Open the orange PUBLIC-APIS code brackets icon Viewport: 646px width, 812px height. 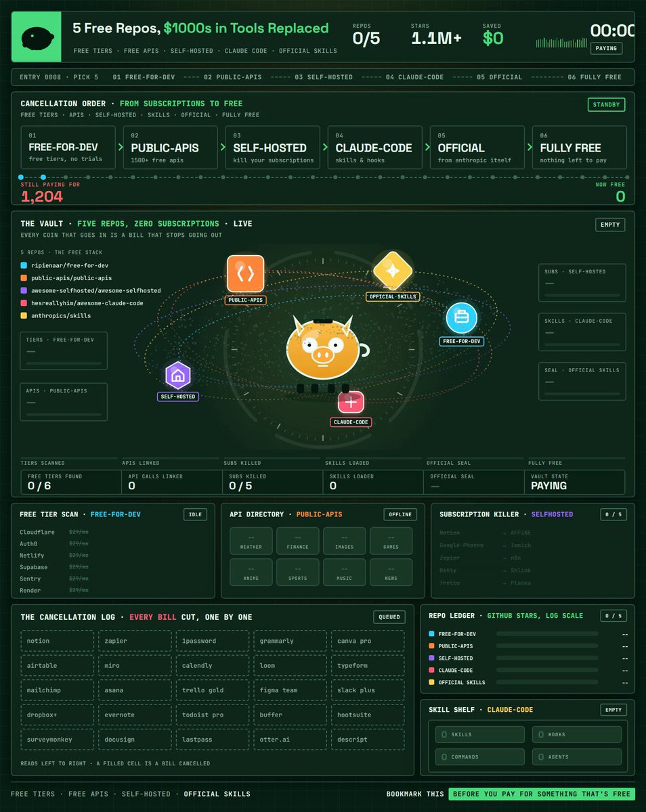245,273
